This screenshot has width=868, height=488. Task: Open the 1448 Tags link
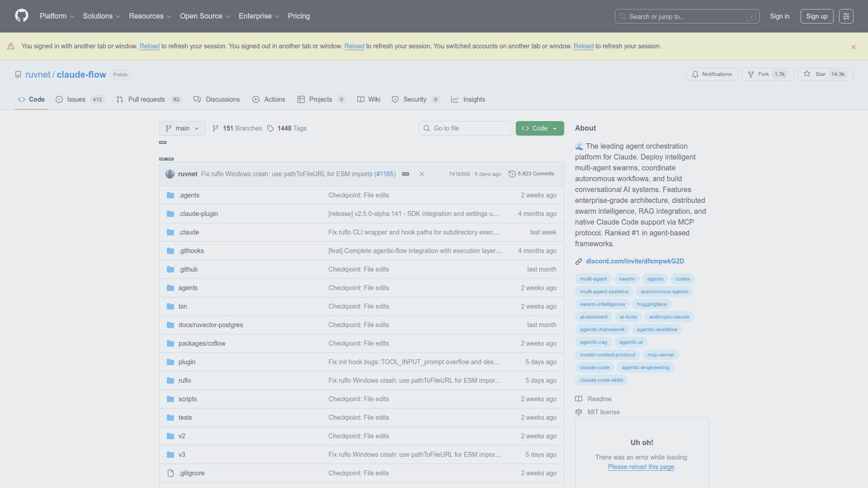click(x=287, y=128)
